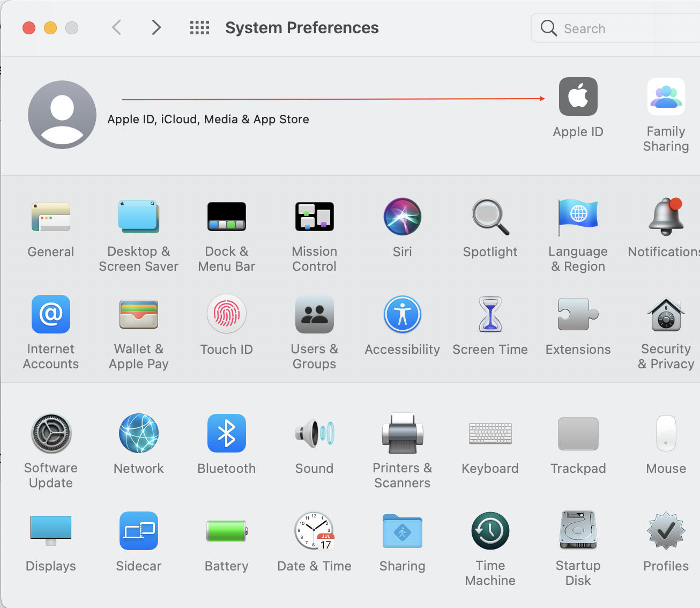Click inside the Search field

tap(616, 28)
